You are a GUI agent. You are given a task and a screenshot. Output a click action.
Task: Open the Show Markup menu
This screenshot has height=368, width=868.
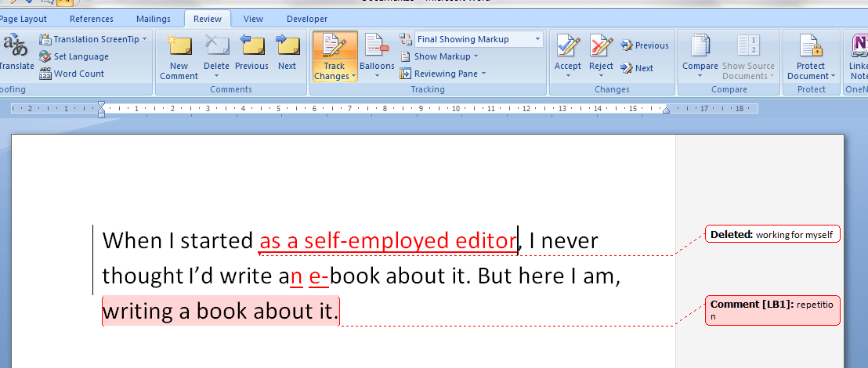[x=439, y=56]
